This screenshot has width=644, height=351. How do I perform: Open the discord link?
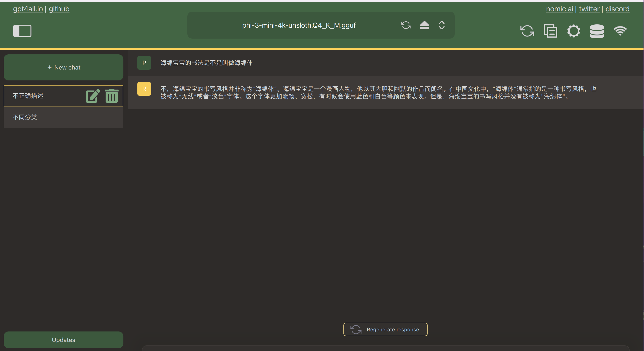(x=617, y=9)
